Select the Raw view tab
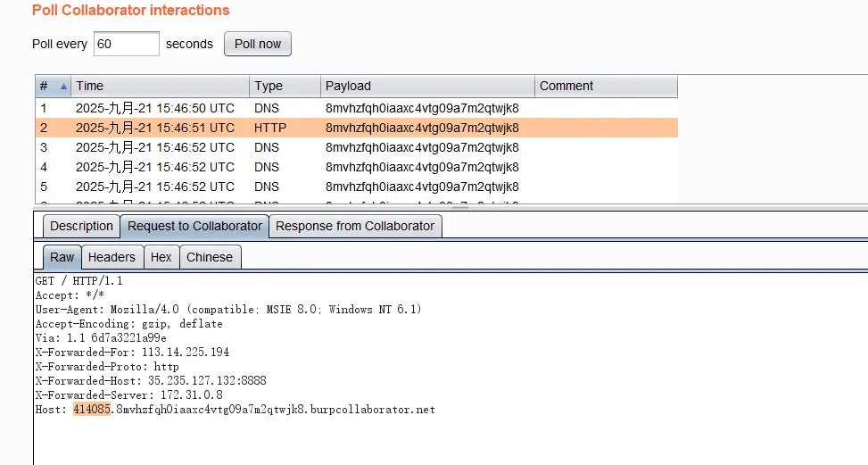 pyautogui.click(x=62, y=257)
